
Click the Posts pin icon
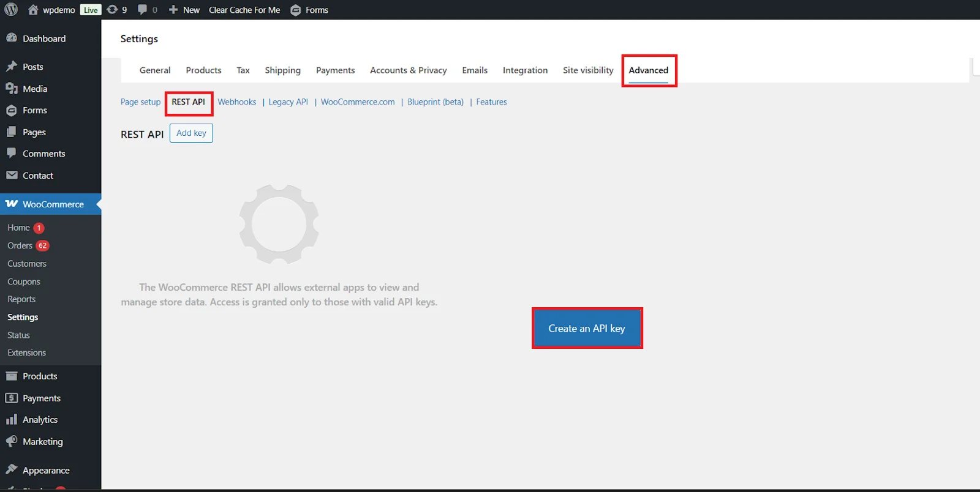tap(12, 66)
